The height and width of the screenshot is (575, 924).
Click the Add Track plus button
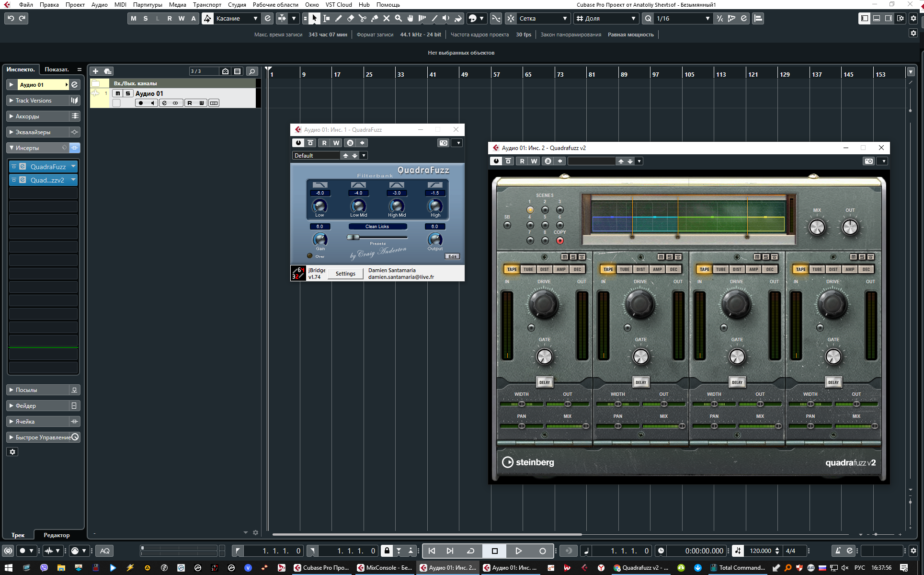tap(95, 71)
